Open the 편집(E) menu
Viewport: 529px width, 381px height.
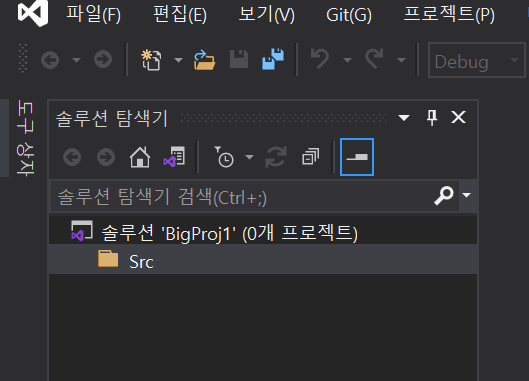(180, 15)
